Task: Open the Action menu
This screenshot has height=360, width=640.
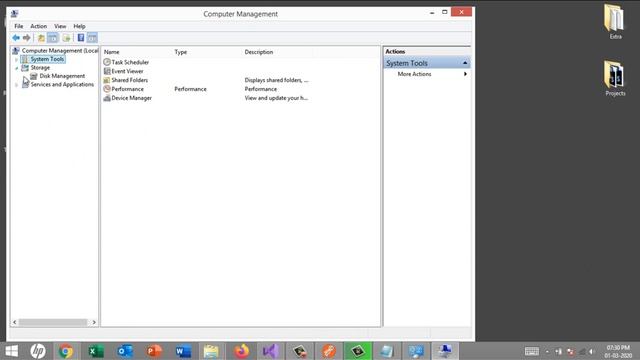Action: coord(39,26)
